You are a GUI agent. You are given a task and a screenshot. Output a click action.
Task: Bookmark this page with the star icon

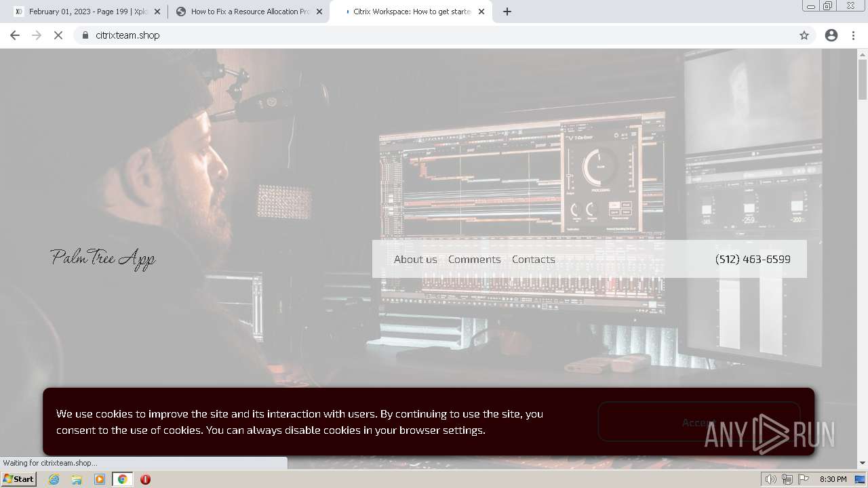coord(804,35)
